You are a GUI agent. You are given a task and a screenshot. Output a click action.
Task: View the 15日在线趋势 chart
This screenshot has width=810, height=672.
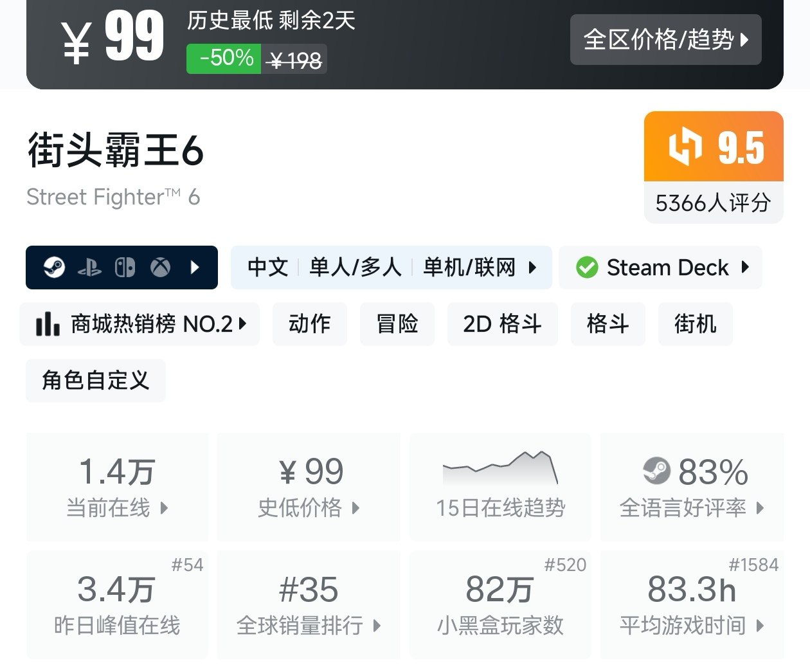pos(500,487)
